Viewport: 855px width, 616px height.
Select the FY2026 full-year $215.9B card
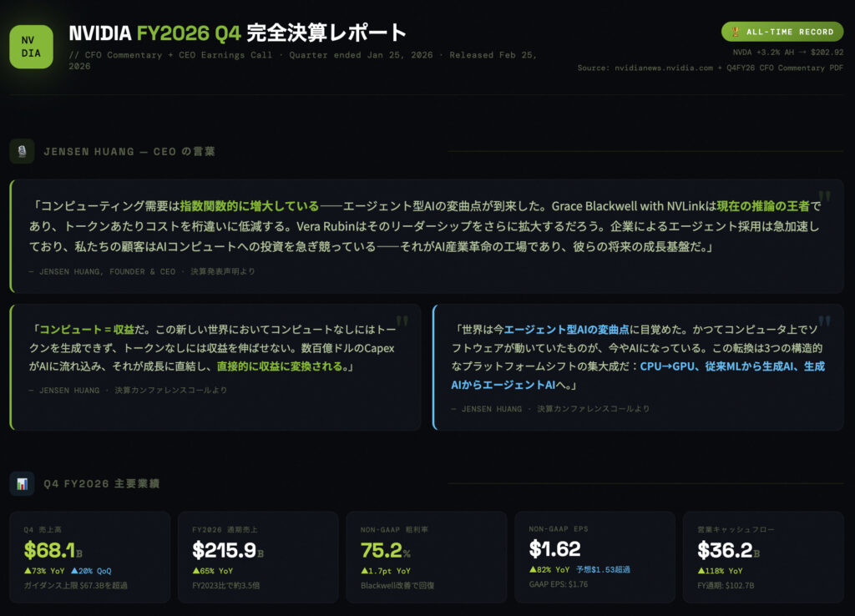259,556
